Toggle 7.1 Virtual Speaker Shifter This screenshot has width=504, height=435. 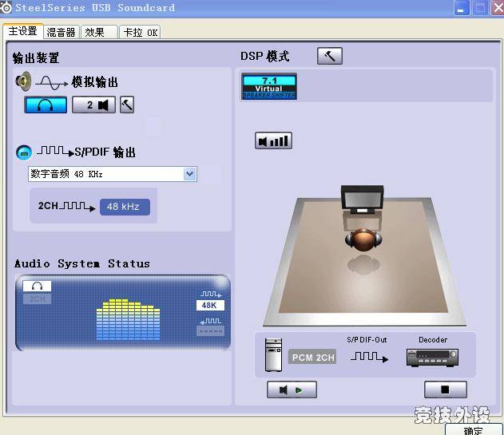(x=269, y=86)
